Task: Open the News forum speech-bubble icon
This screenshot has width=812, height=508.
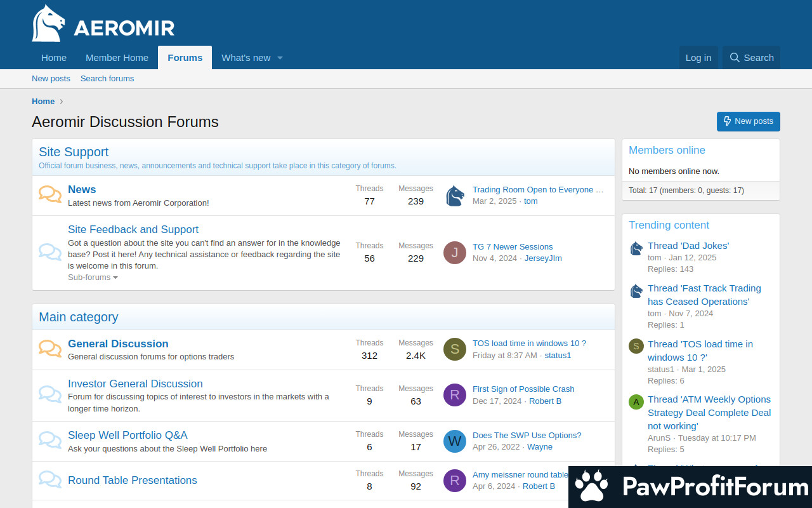Action: [x=50, y=194]
